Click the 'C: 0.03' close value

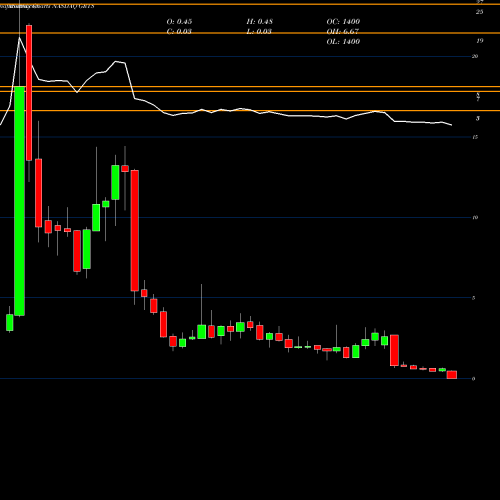[179, 31]
